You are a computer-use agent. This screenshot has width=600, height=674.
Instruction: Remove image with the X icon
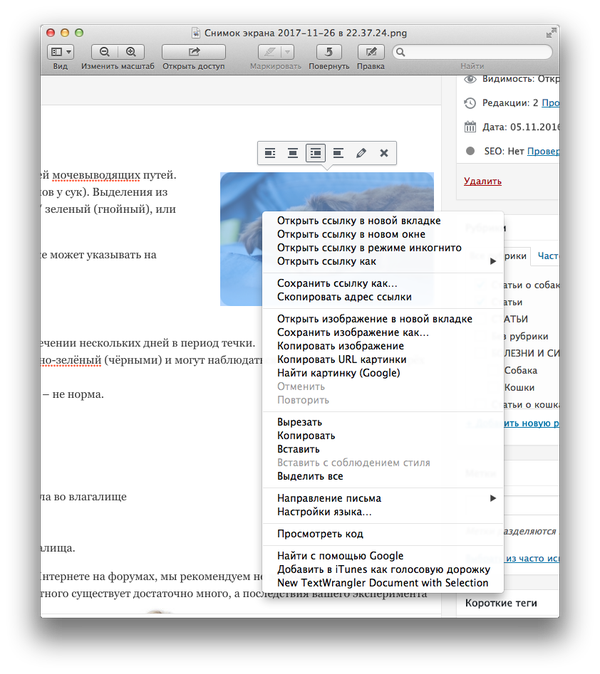coord(384,153)
